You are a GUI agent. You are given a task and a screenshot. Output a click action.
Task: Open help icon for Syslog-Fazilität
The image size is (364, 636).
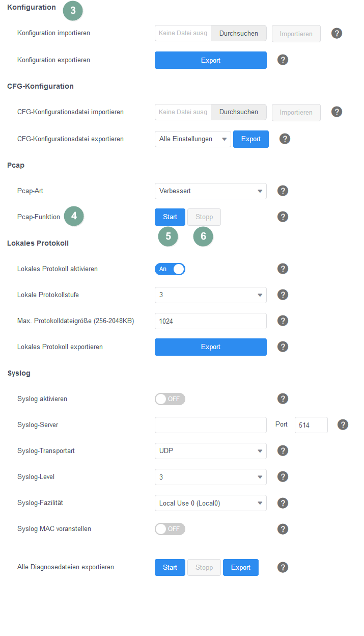click(x=283, y=503)
